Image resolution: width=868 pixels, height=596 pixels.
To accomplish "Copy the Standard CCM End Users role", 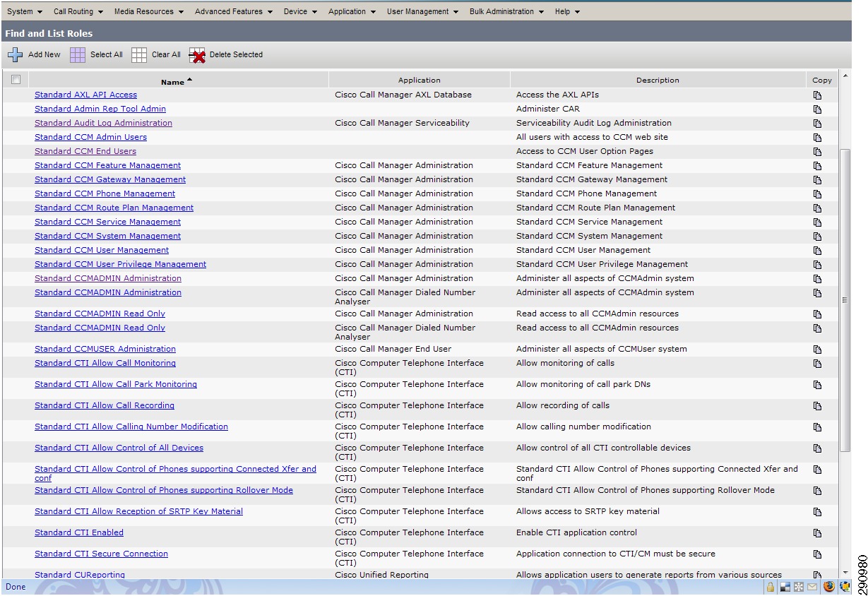I will [x=817, y=152].
